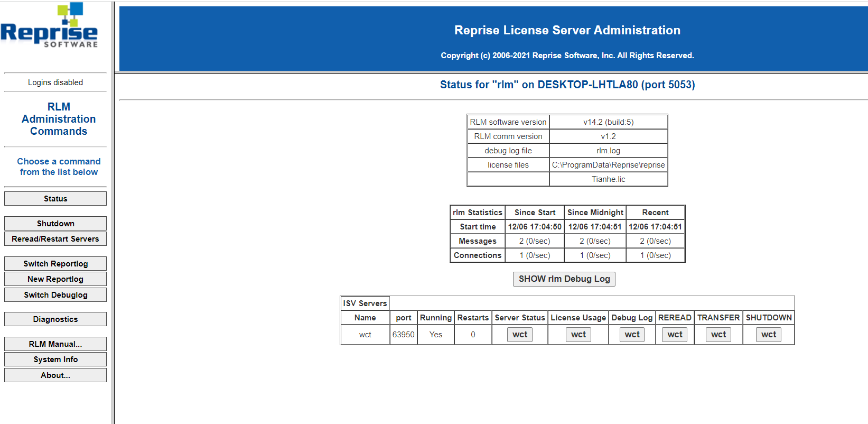Click license path 'C:\ProgramData\Reprise\reprise'

coord(609,165)
